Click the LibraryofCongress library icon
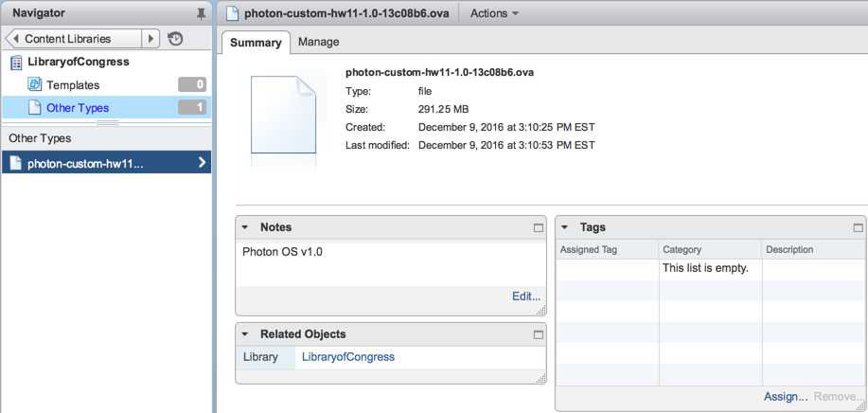Screen dimensions: 868x413 point(16,63)
